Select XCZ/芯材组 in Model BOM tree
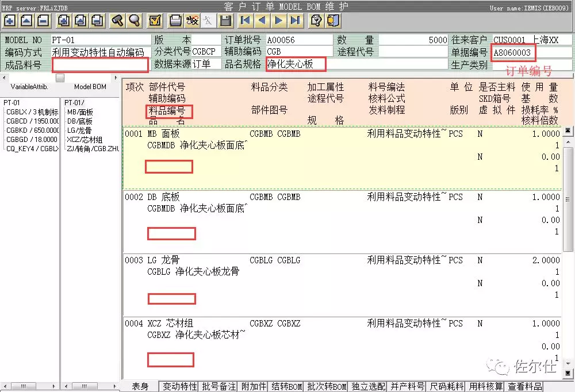The width and height of the screenshot is (575, 392). 85,139
